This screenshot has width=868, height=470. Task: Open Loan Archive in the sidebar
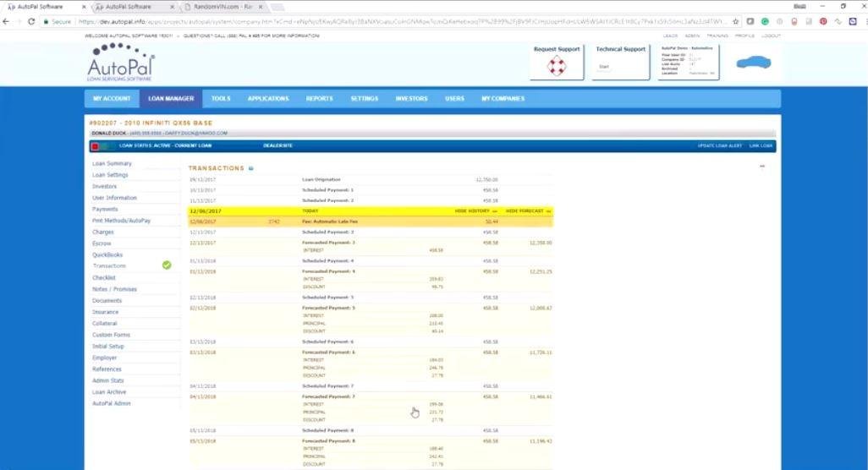coord(109,392)
